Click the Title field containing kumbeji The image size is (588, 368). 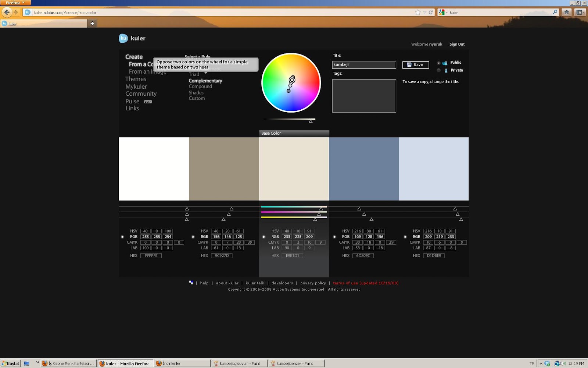(364, 65)
